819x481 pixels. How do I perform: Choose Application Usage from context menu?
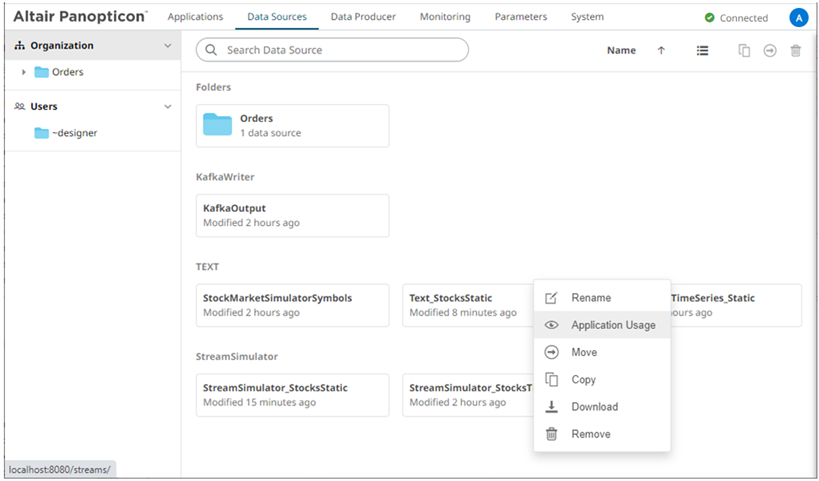coord(613,325)
